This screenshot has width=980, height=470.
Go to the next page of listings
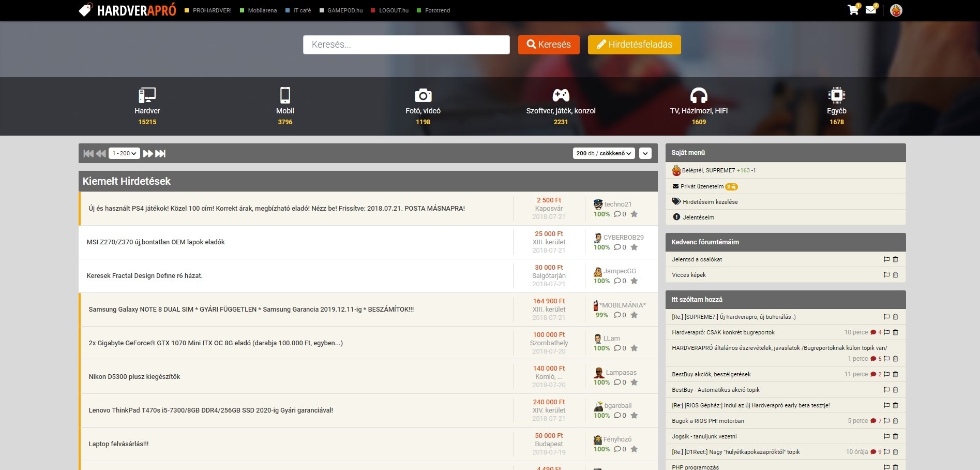(x=148, y=153)
